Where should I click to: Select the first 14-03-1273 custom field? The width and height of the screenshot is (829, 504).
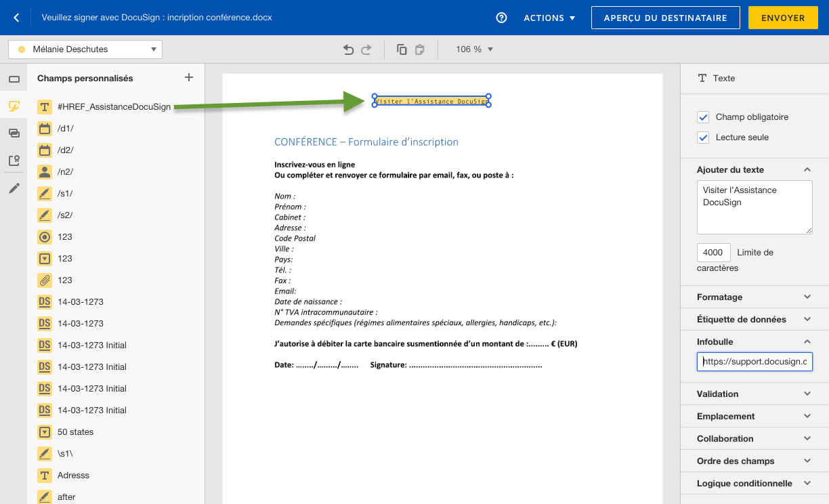pyautogui.click(x=81, y=302)
